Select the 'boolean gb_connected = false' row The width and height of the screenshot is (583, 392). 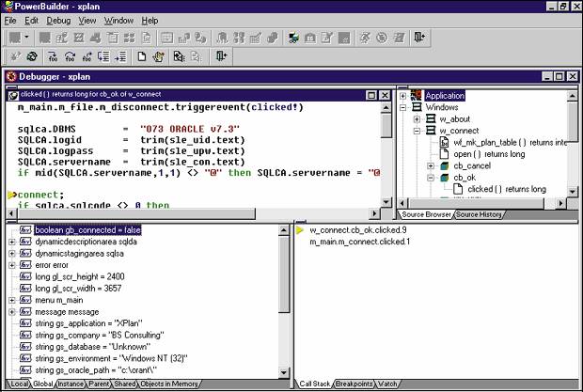click(x=87, y=230)
